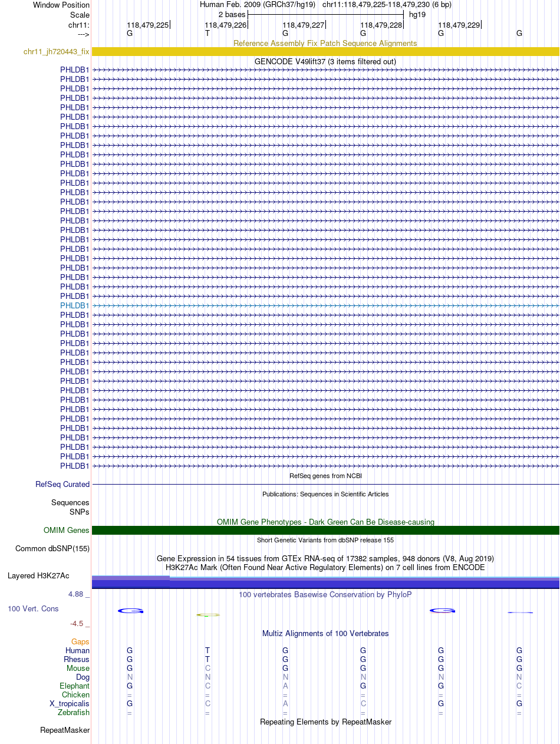560x744 pixels.
Task: Click position label 118,479,229
Action: point(459,25)
